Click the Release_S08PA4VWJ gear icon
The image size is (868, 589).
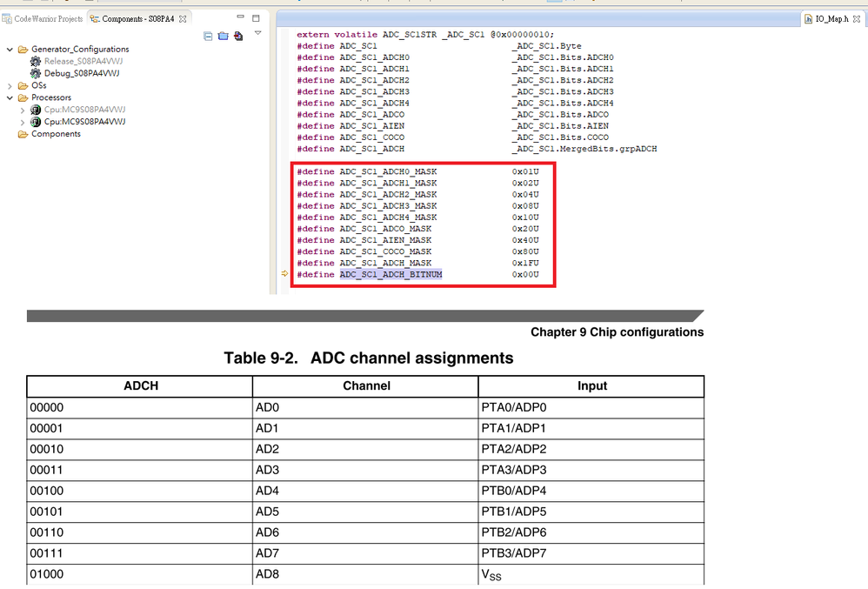click(36, 62)
